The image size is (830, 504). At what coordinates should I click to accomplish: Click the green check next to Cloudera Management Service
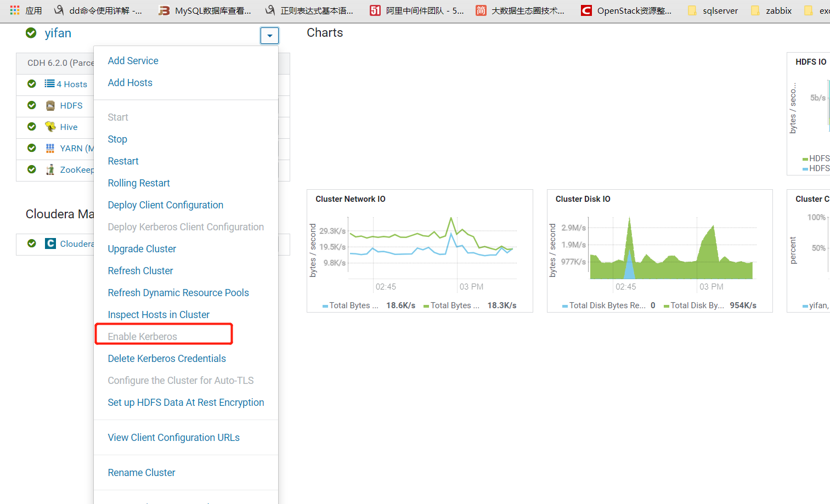32,243
